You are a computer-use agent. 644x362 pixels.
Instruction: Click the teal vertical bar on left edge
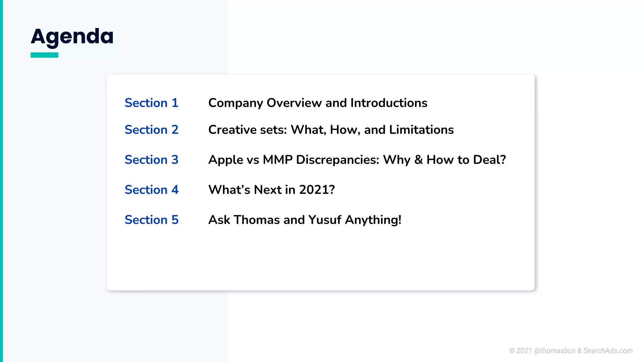pos(1,181)
